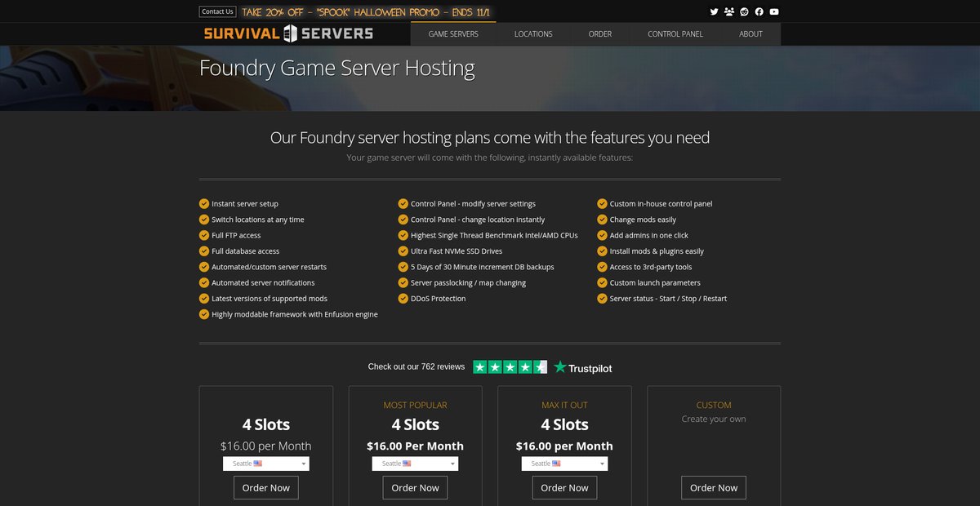Click checkmark beside Server status Start / Stop / Restart
Viewport: 980px width, 506px height.
tap(603, 299)
